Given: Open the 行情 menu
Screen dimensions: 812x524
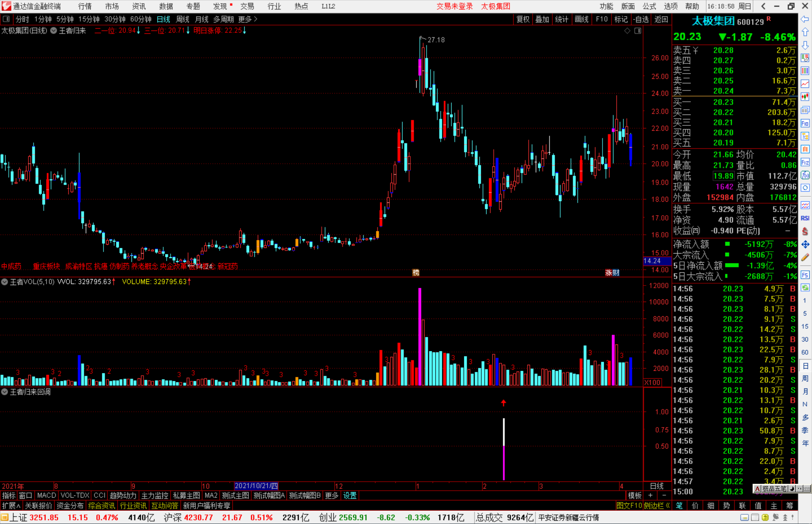Looking at the screenshot, I should pos(85,6).
